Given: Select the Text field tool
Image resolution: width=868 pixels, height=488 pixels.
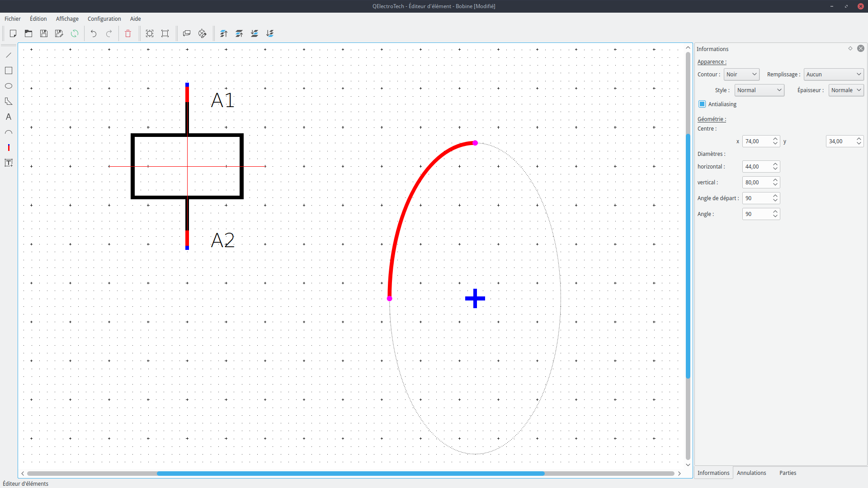Looking at the screenshot, I should [x=9, y=163].
